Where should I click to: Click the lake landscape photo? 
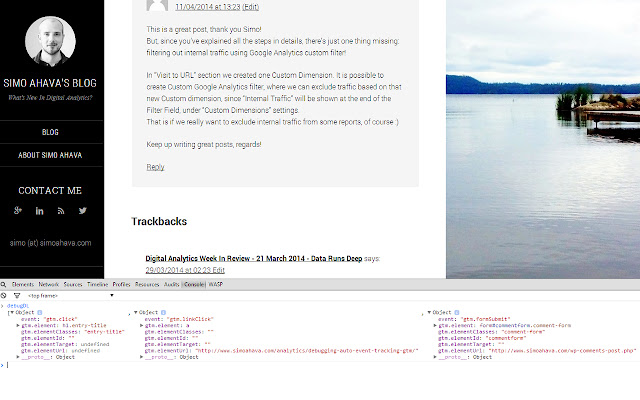(x=543, y=139)
